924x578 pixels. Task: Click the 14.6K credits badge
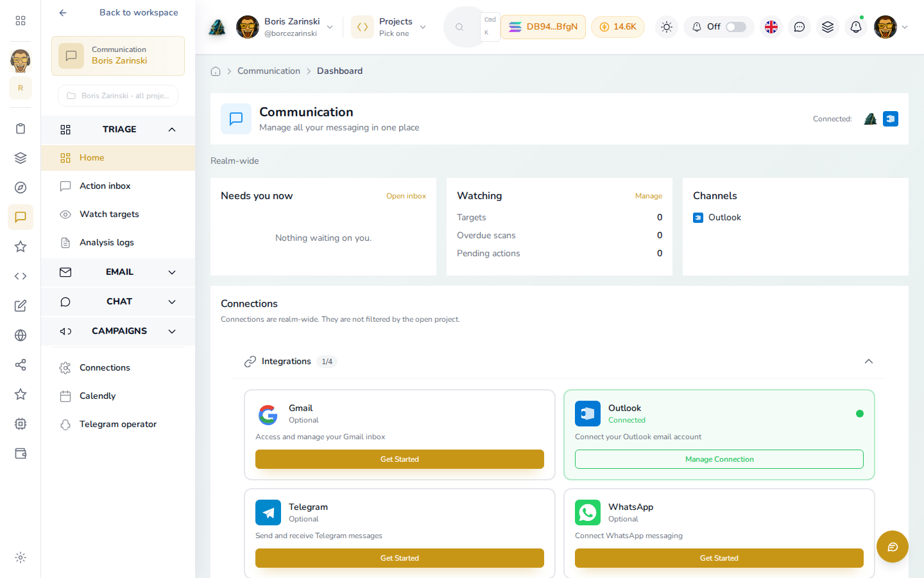618,27
